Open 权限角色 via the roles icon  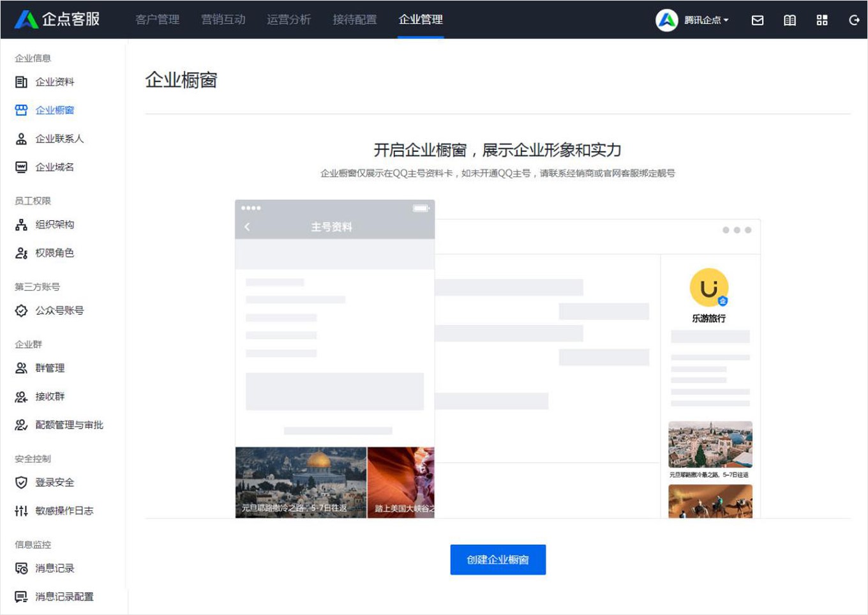21,253
